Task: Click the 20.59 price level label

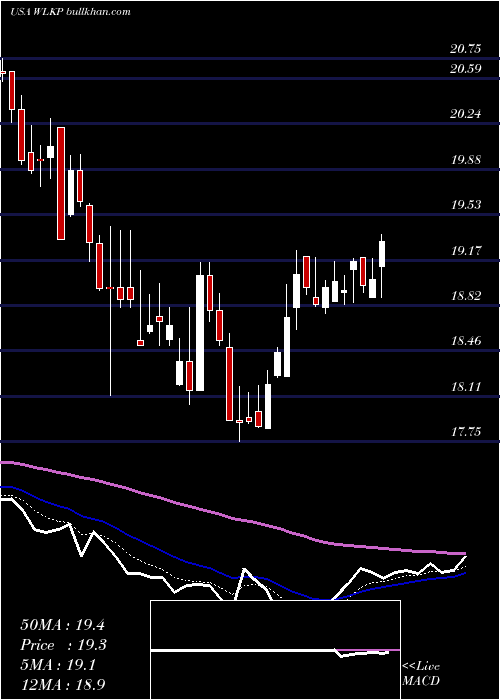Action: [x=466, y=69]
